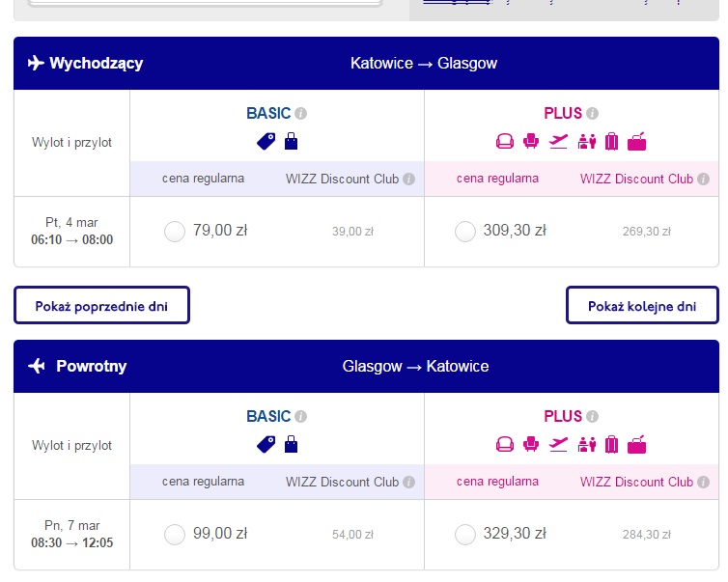The width and height of the screenshot is (728, 582).
Task: Click outbound PLUS seat selection icon
Action: pyautogui.click(x=531, y=141)
